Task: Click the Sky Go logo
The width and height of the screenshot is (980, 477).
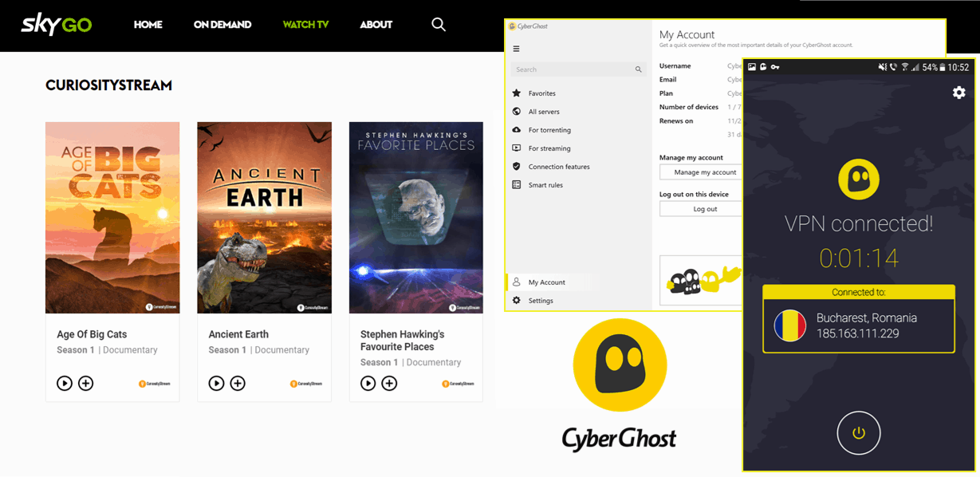Action: 56,24
